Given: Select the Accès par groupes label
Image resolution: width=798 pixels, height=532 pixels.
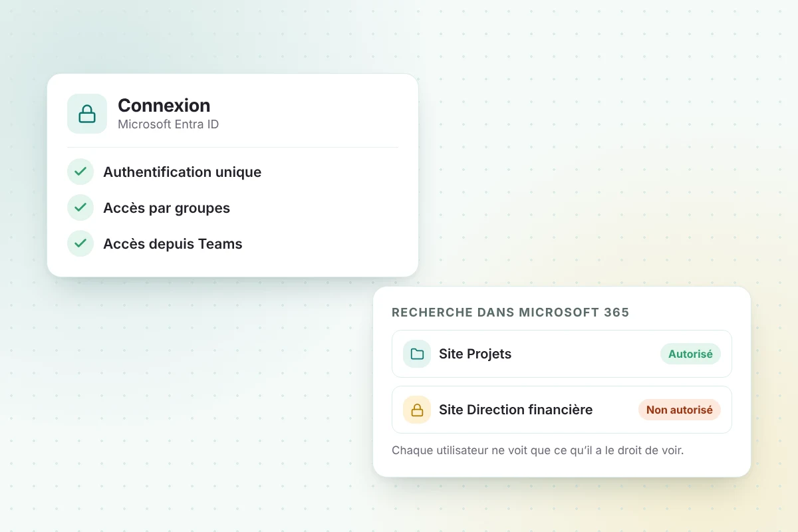Looking at the screenshot, I should (x=166, y=208).
